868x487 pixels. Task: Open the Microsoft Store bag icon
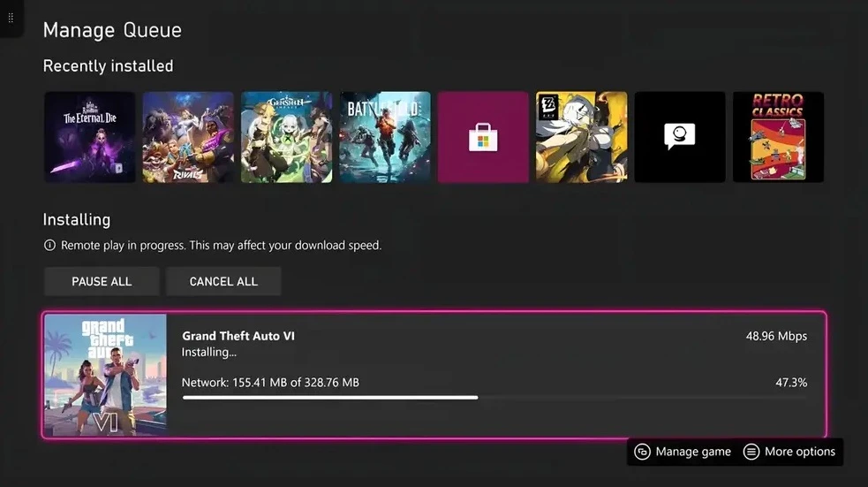483,137
